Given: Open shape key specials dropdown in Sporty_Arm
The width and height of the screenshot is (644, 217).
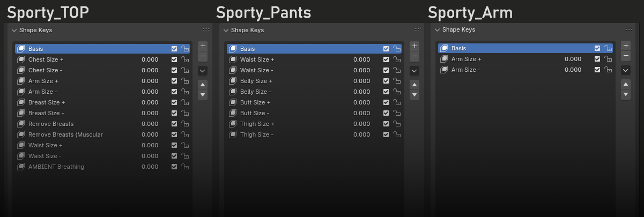Looking at the screenshot, I should tap(626, 70).
